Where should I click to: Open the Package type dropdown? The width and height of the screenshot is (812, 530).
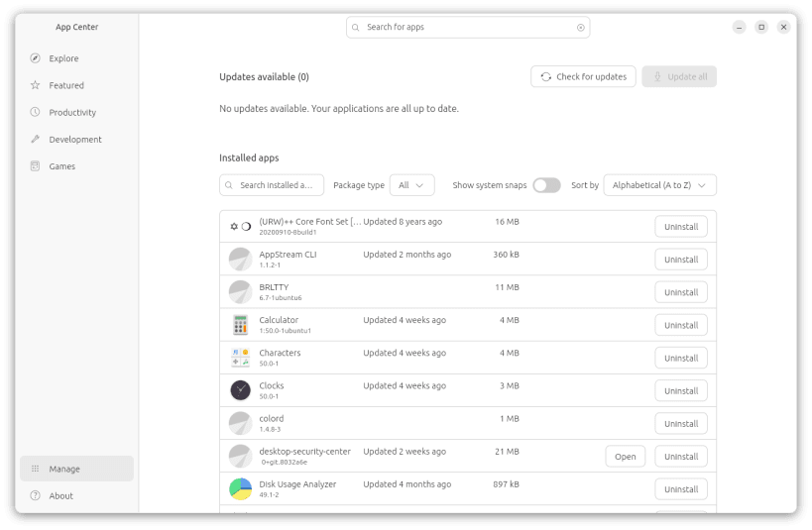pos(411,185)
